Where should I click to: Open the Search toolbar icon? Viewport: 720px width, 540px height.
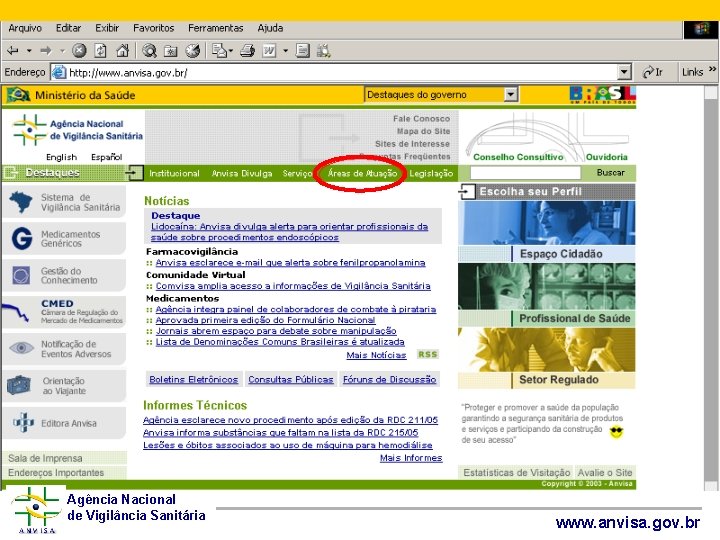149,51
